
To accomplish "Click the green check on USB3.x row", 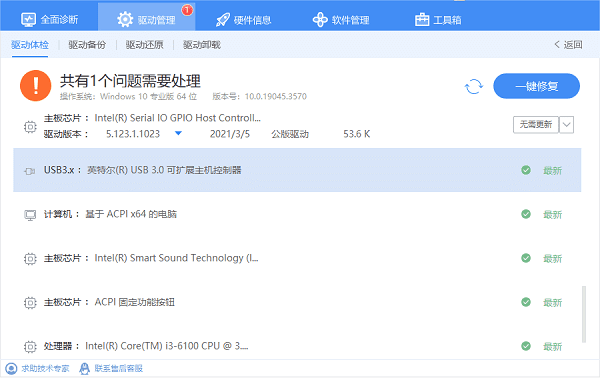I will coord(526,170).
